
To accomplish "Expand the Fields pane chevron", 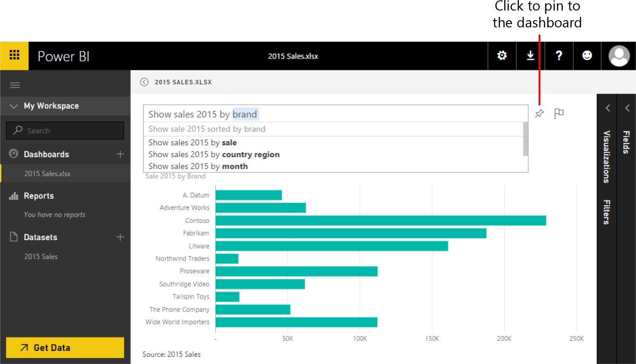I will tap(628, 108).
